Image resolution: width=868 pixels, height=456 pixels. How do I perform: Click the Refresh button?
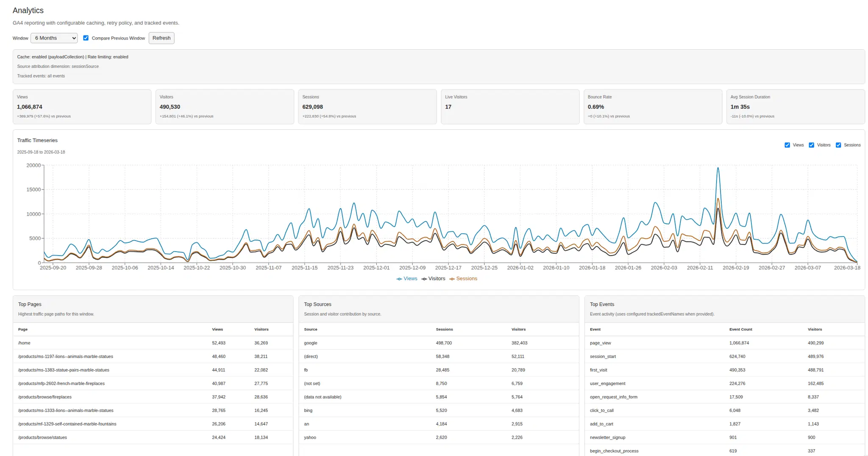pyautogui.click(x=161, y=38)
